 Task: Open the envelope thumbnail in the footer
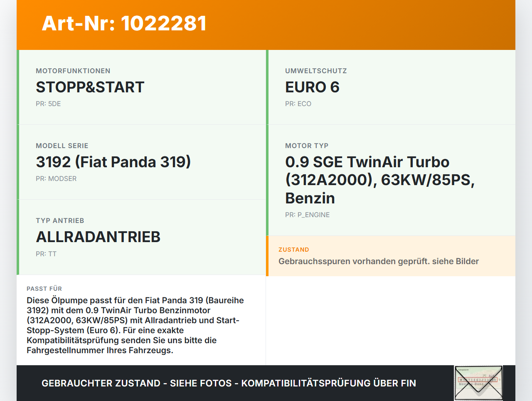tap(478, 383)
